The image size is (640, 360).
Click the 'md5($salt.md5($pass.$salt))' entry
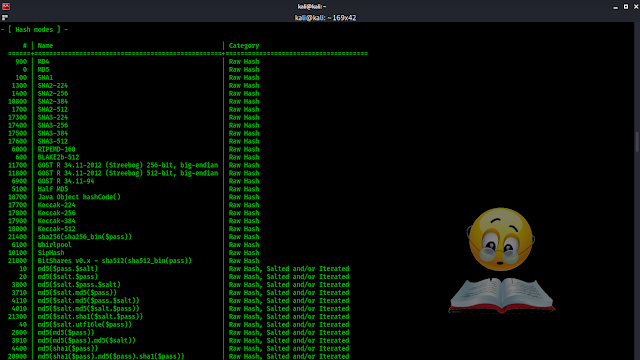point(89,300)
